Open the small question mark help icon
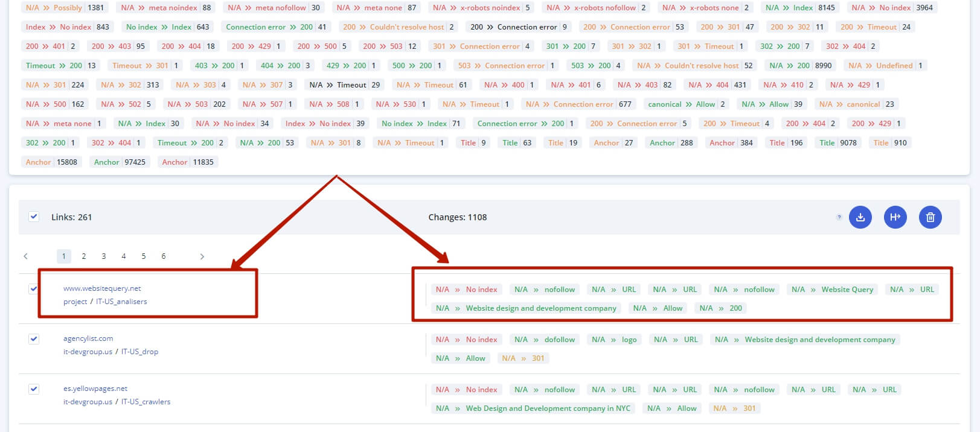This screenshot has height=432, width=980. click(839, 217)
